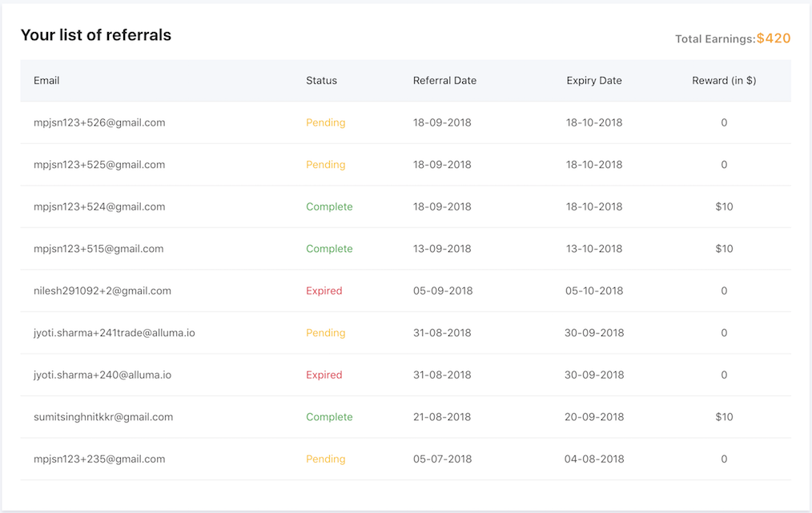Click the Referral Date column header
This screenshot has width=812, height=513.
tap(444, 81)
